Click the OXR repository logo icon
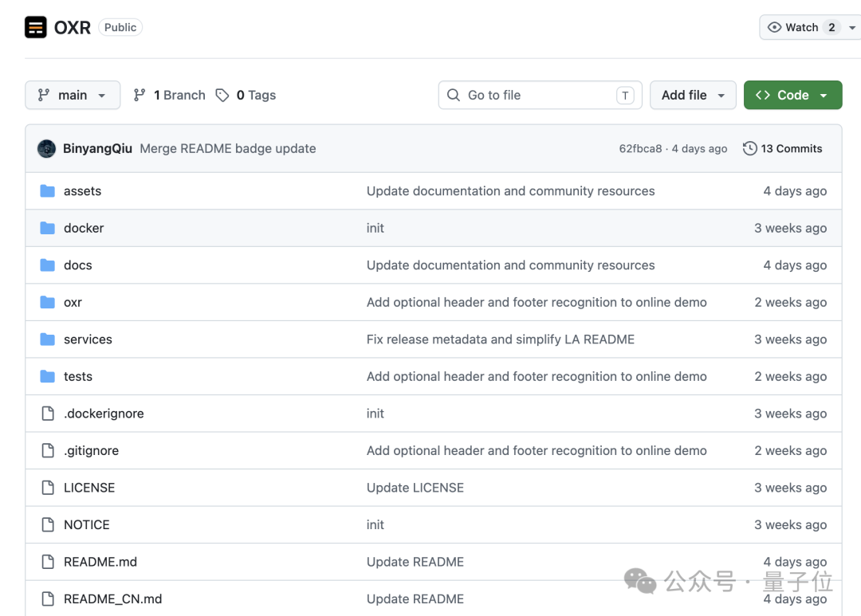 (x=36, y=27)
